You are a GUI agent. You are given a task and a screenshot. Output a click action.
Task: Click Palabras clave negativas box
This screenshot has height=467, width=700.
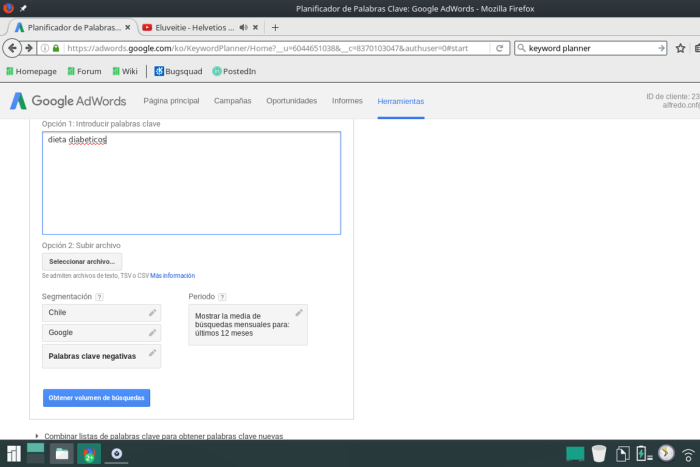pos(101,356)
